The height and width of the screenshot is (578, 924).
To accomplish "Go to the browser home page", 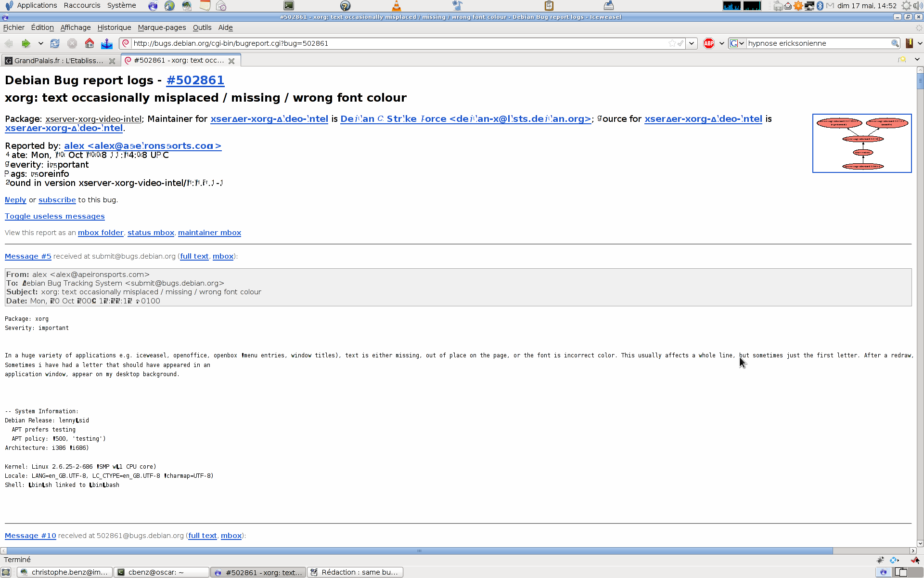I will [89, 43].
